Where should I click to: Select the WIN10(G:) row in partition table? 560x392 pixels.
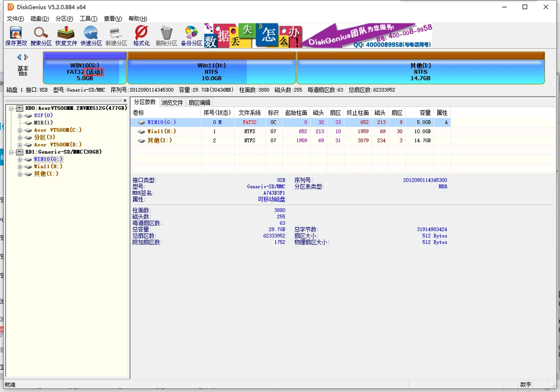(x=290, y=123)
